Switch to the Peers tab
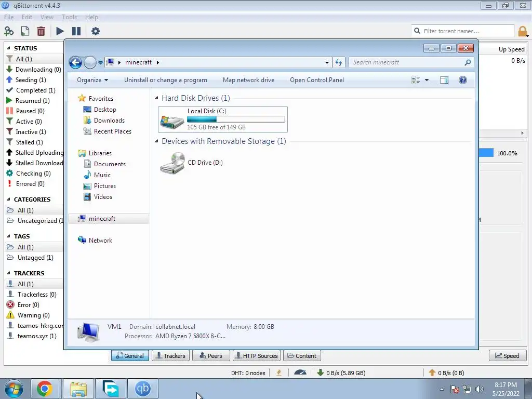Viewport: 532px width, 399px height. (211, 355)
